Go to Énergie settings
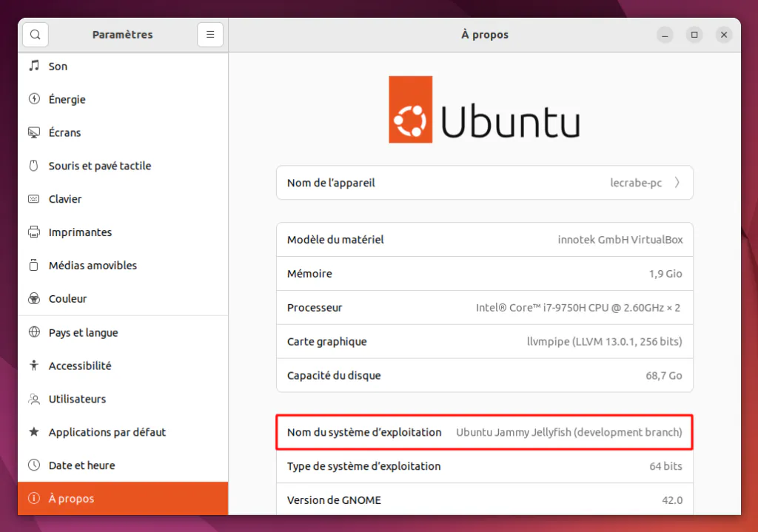The width and height of the screenshot is (758, 532). pos(123,100)
